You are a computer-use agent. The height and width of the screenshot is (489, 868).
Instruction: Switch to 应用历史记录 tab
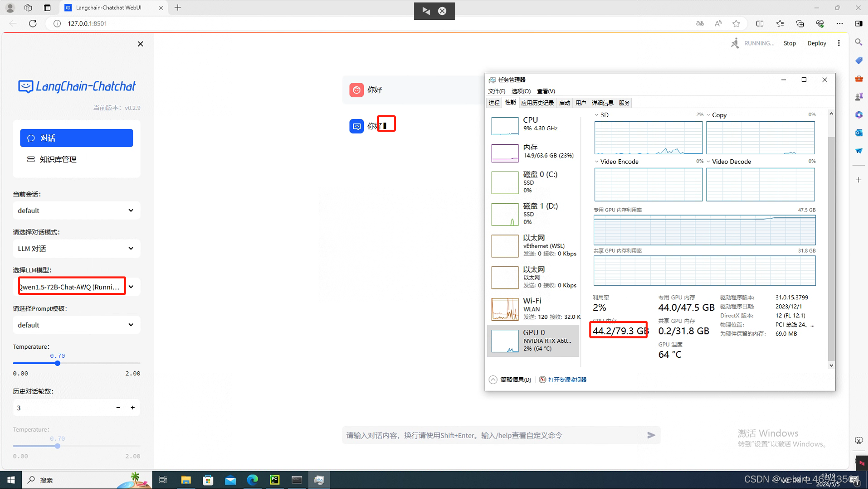537,103
